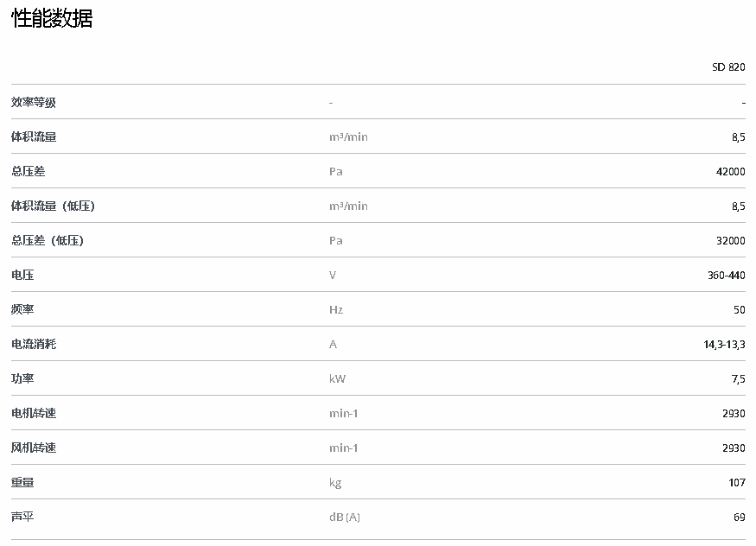
Task: Click the voltage value 360-440
Action: (x=726, y=276)
